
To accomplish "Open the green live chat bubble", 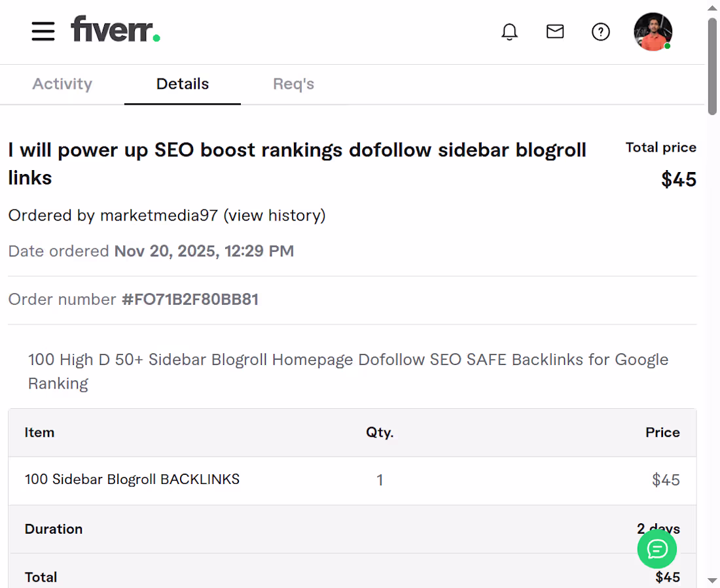I will 657,549.
